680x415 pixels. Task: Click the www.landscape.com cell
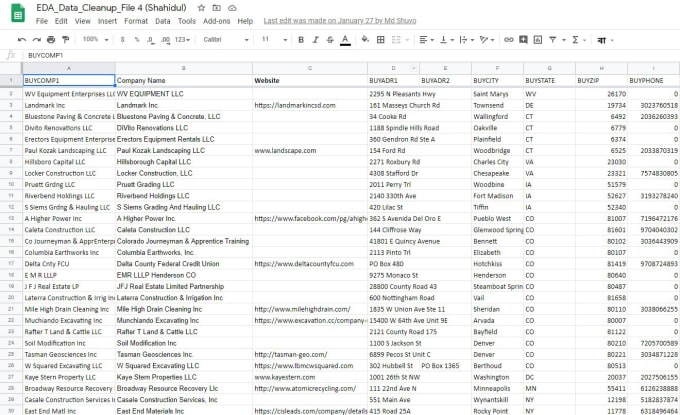[310, 150]
